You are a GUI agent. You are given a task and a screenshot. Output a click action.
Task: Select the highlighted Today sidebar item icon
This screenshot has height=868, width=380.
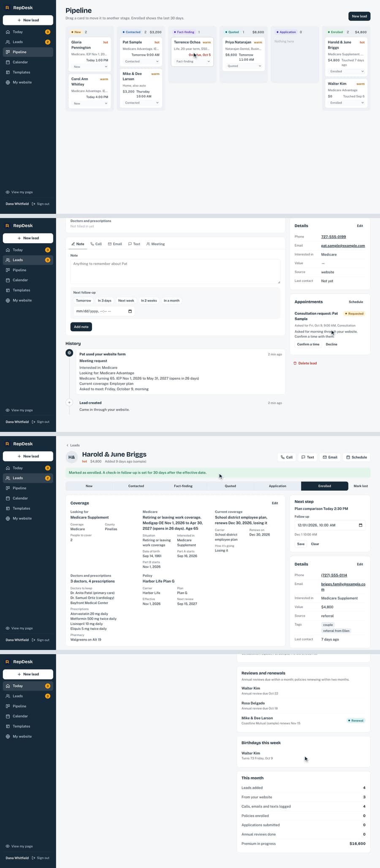click(x=8, y=686)
